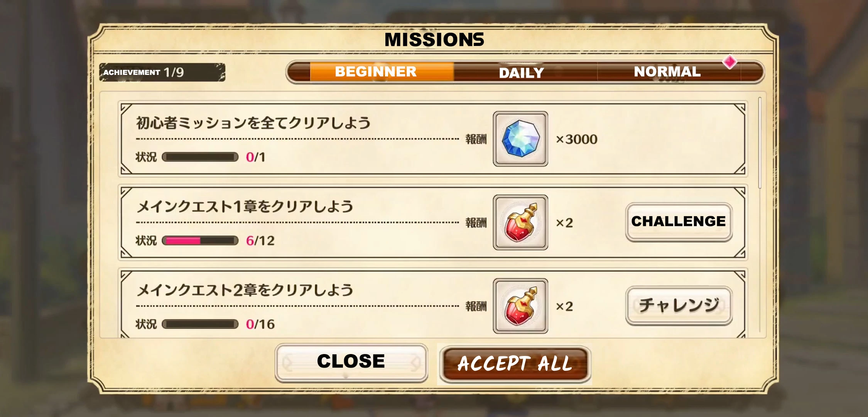Click the チャレンジ button for chapter 2 quest

click(x=679, y=305)
